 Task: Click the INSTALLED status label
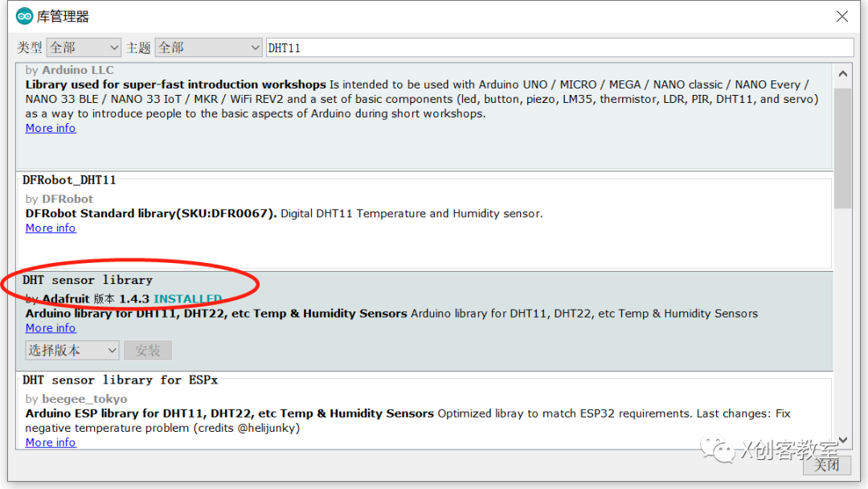pyautogui.click(x=187, y=299)
